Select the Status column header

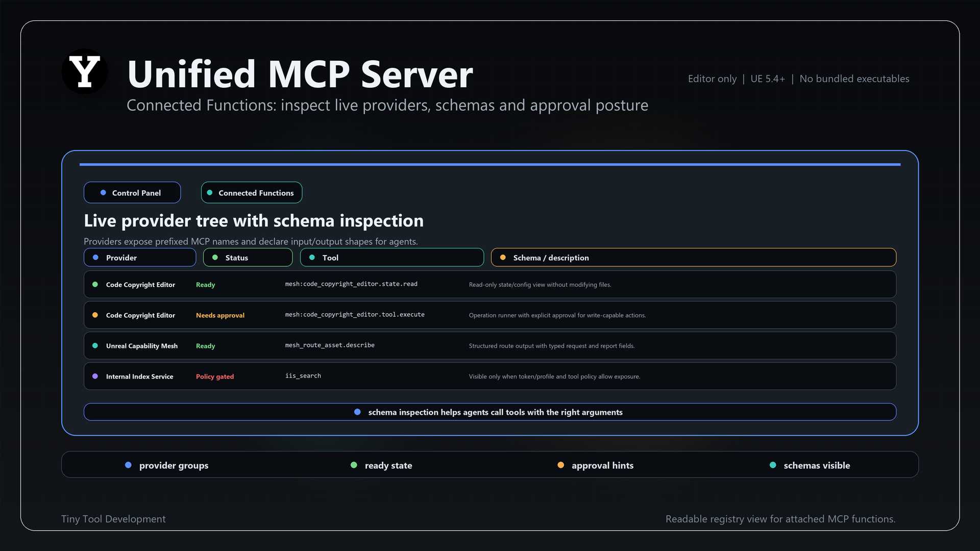tap(248, 258)
